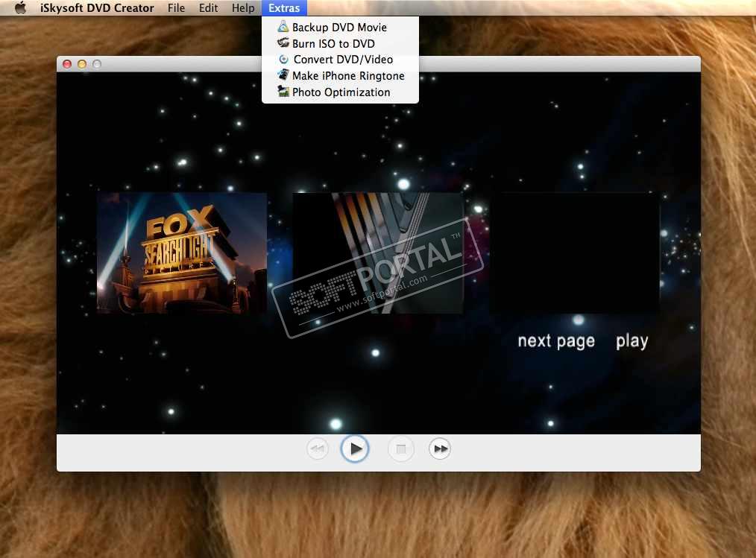Click the Photo Optimization icon
The height and width of the screenshot is (558, 756).
pos(283,92)
